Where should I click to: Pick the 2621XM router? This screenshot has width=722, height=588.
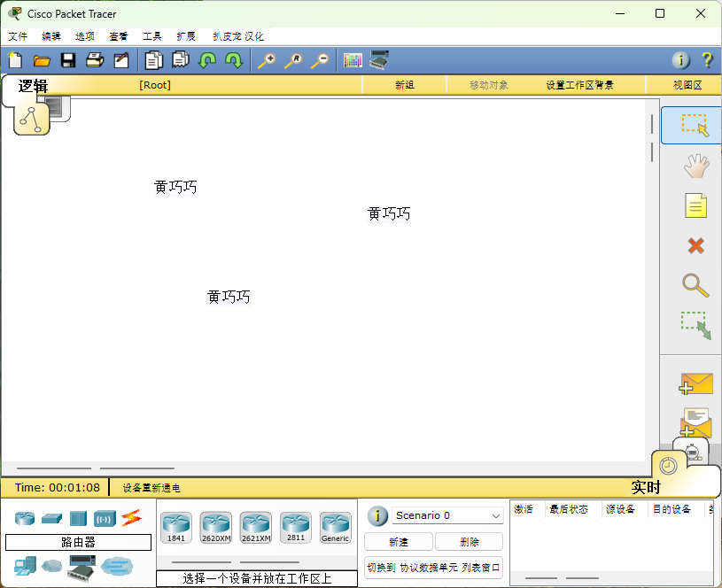pos(256,528)
